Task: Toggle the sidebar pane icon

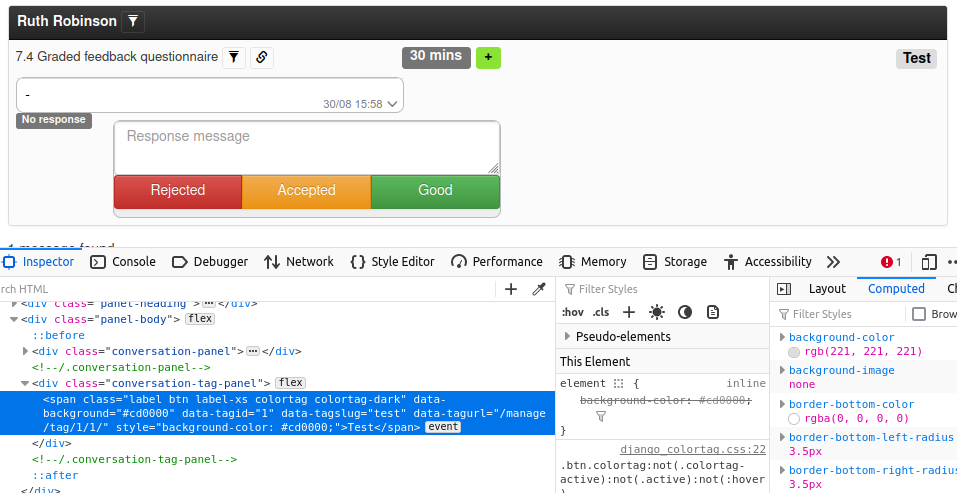Action: 784,289
